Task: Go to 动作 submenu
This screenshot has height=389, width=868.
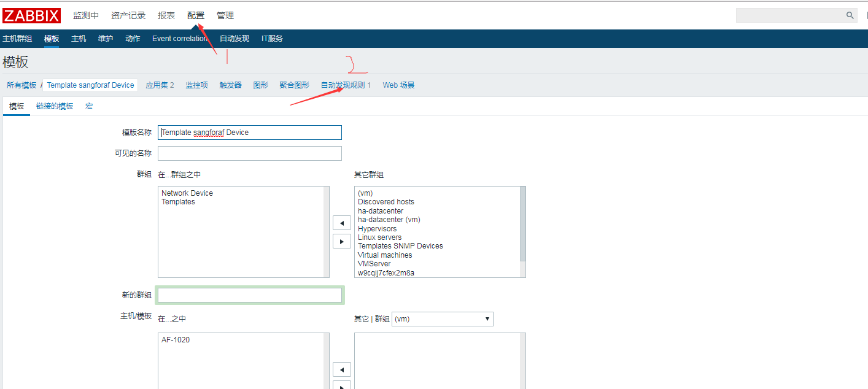Action: tap(133, 39)
